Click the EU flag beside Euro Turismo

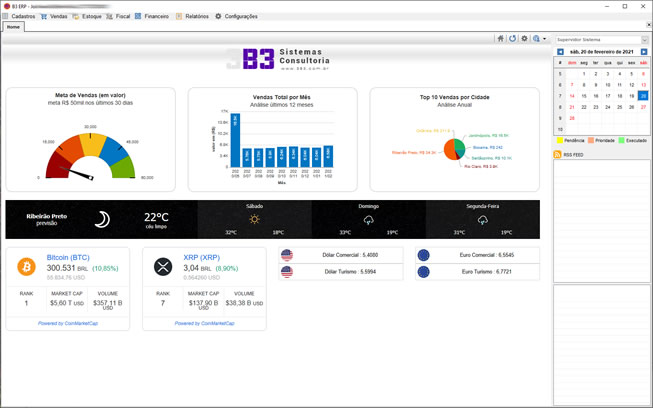point(424,272)
